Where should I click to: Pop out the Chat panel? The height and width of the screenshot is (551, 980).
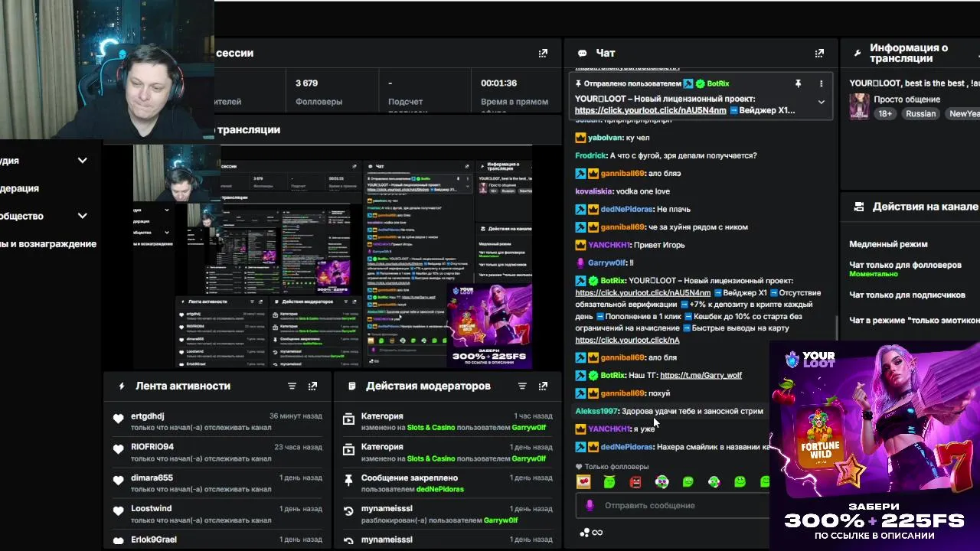(x=819, y=53)
